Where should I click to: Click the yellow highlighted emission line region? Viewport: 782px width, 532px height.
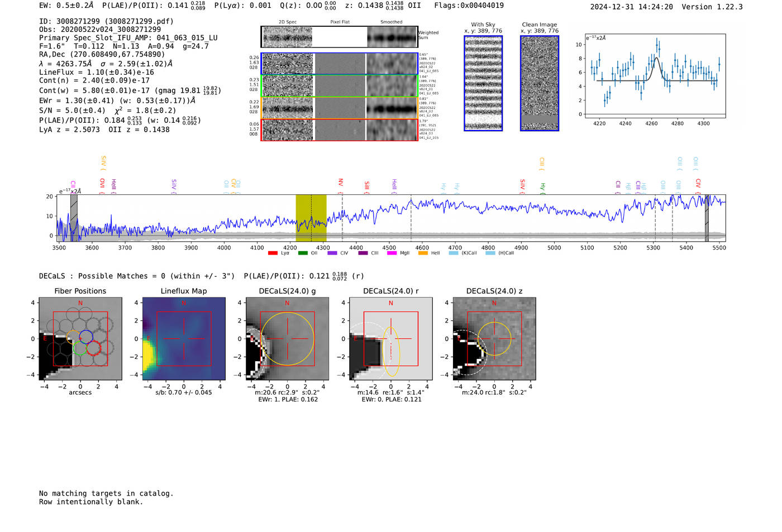click(x=311, y=218)
